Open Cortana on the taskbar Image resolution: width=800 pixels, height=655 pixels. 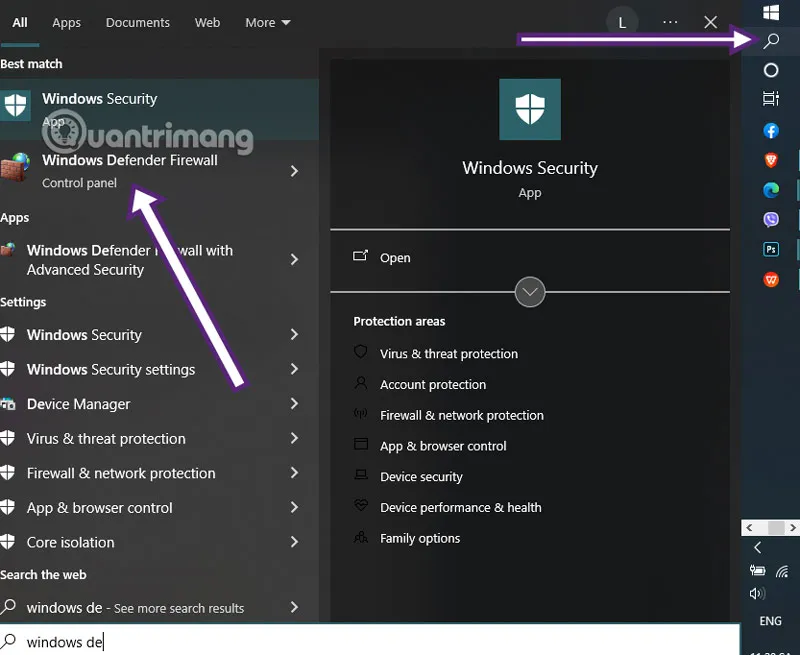tap(770, 70)
